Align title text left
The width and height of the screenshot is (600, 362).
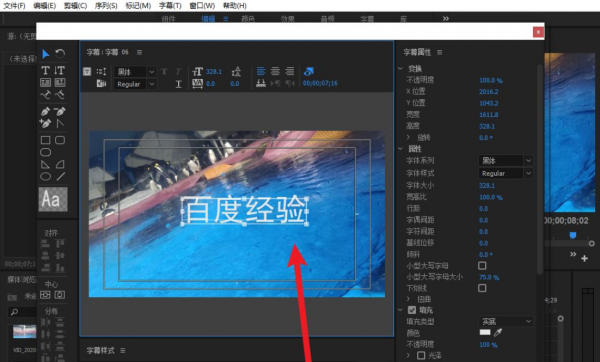(x=261, y=71)
